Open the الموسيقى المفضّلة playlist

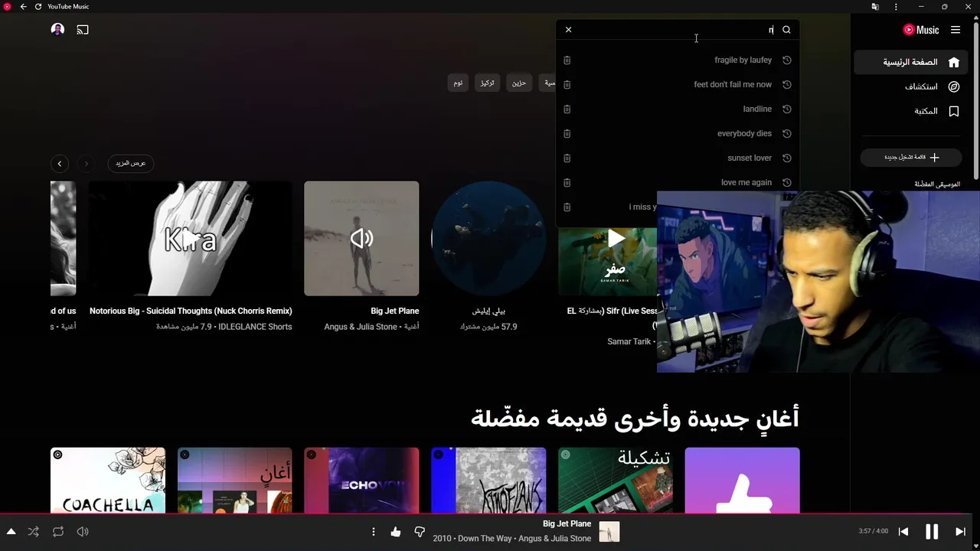click(x=936, y=184)
